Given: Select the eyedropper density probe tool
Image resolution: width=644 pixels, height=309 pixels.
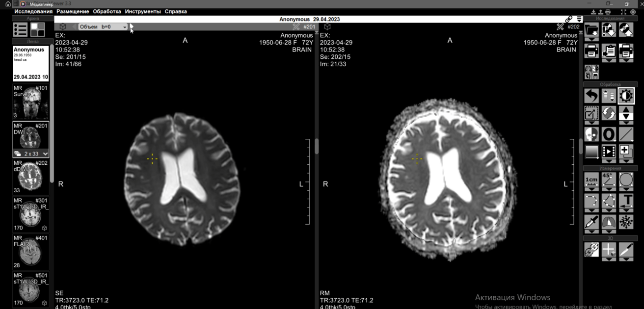Looking at the screenshot, I should (x=591, y=222).
